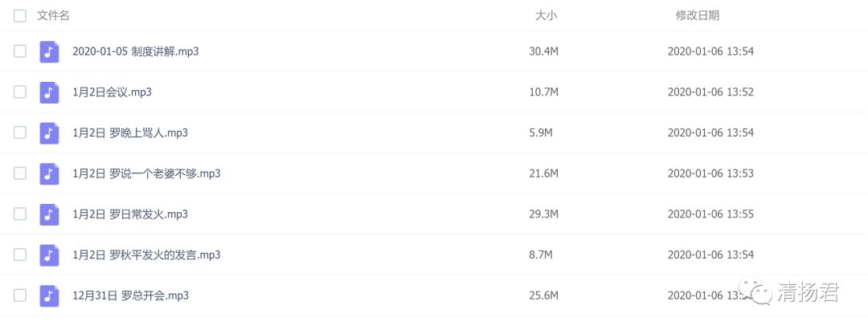868x330 pixels.
Task: Click music icon for 1月2日会议.mp3
Action: (x=49, y=92)
